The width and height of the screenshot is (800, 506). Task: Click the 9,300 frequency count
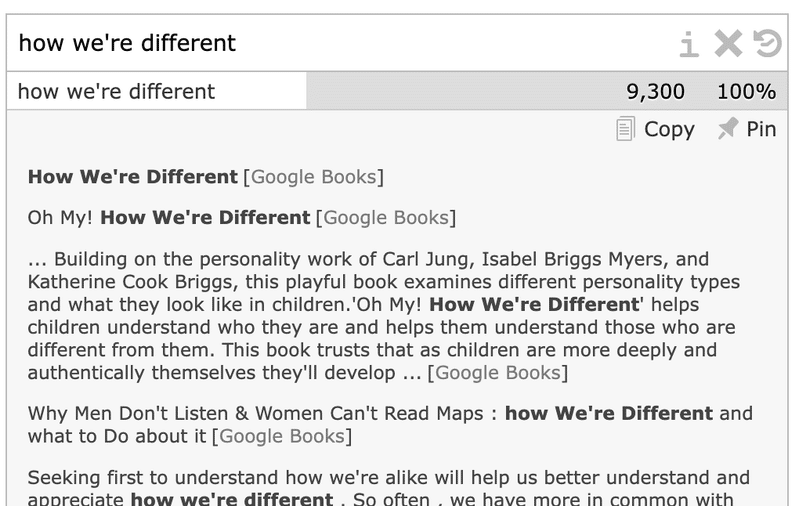(655, 92)
